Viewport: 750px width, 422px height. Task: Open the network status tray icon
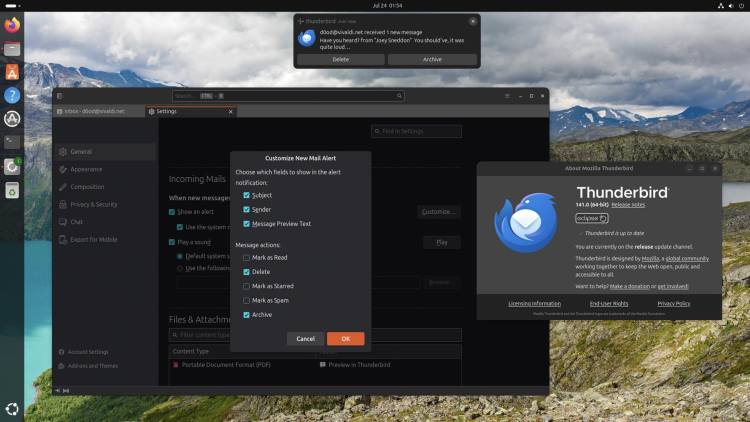[x=720, y=6]
